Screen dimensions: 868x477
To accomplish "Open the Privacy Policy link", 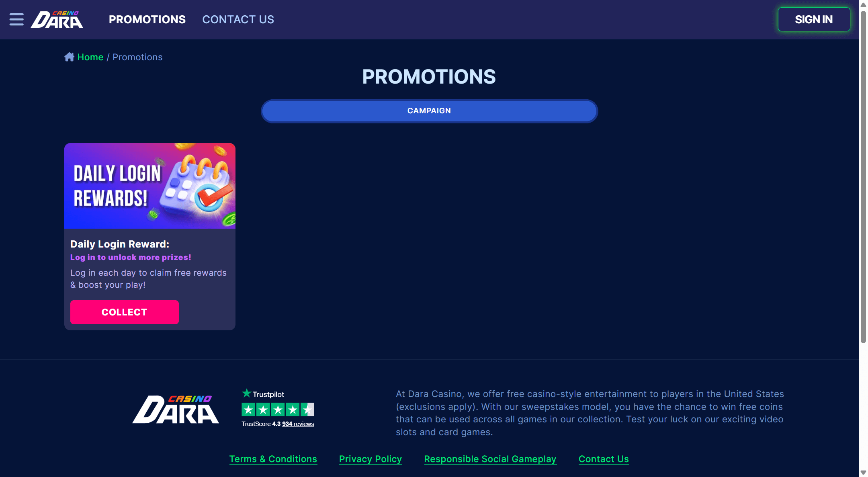I will (371, 459).
